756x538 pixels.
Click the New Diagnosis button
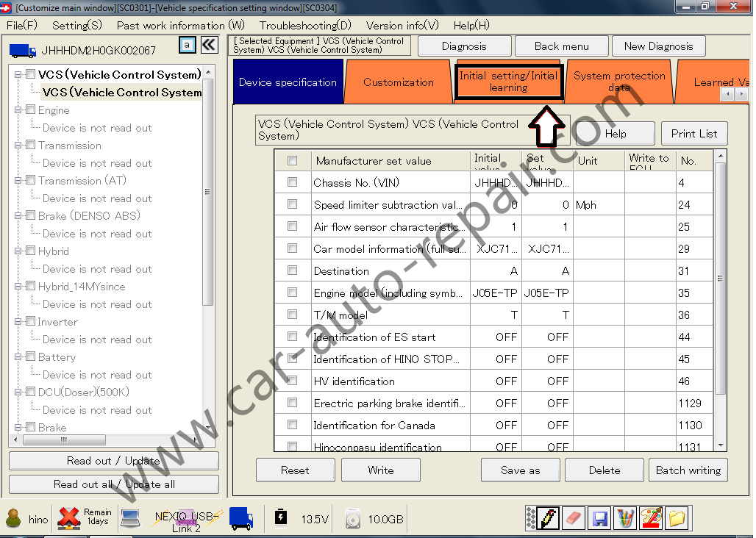(x=659, y=46)
